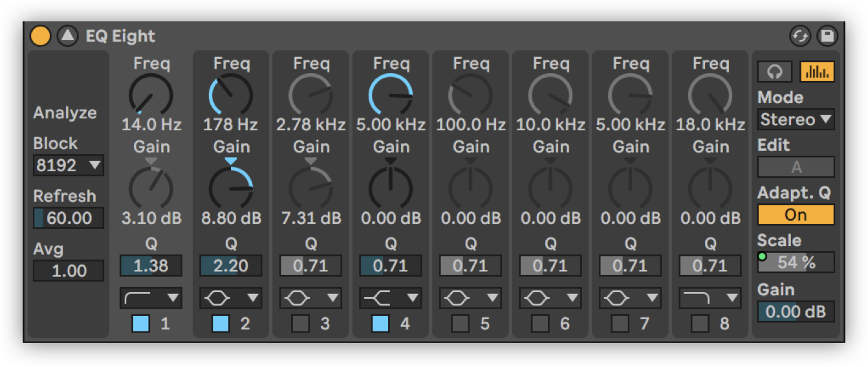
Task: Click band 2 Freq knob at 178 Hz
Action: (231, 95)
